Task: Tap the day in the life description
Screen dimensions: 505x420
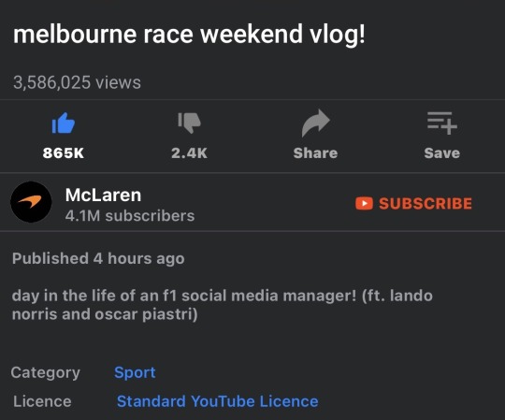Action: 223,305
